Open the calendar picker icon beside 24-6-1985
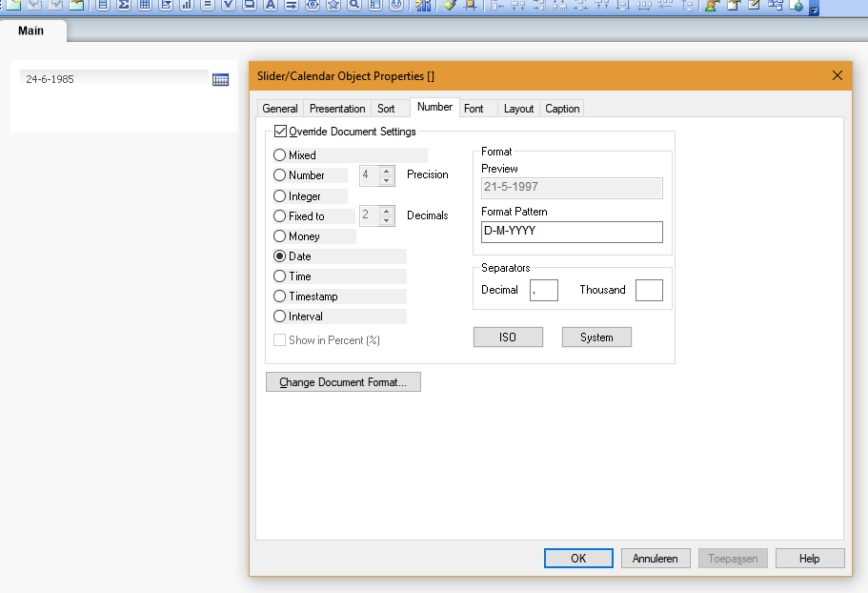 click(220, 80)
